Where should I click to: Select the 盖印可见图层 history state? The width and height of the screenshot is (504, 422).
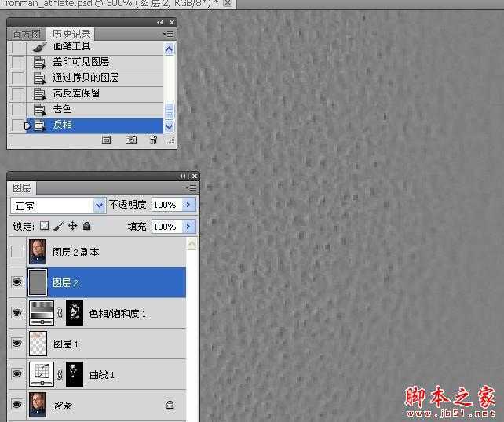pyautogui.click(x=94, y=62)
